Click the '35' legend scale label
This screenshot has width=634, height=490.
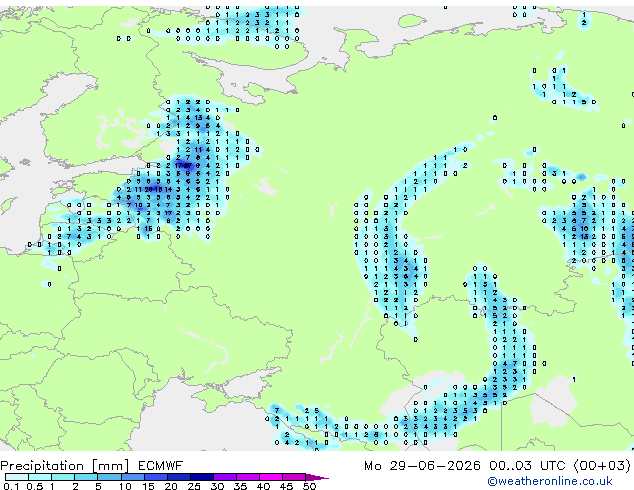pos(240,486)
